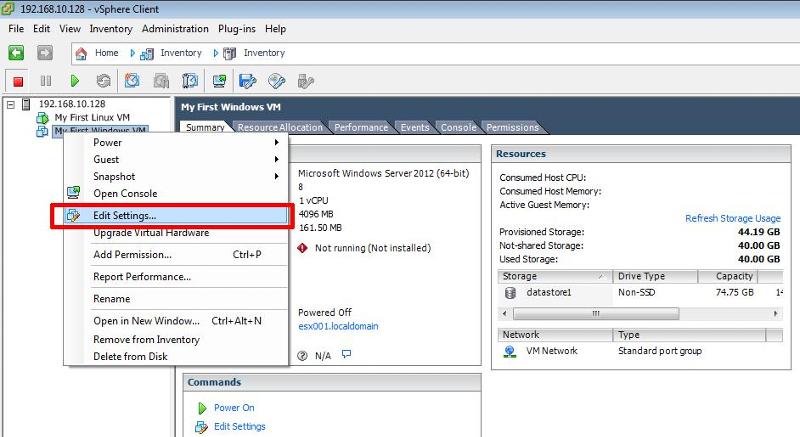Open the Edit menu
This screenshot has height=437, width=800.
coord(41,29)
